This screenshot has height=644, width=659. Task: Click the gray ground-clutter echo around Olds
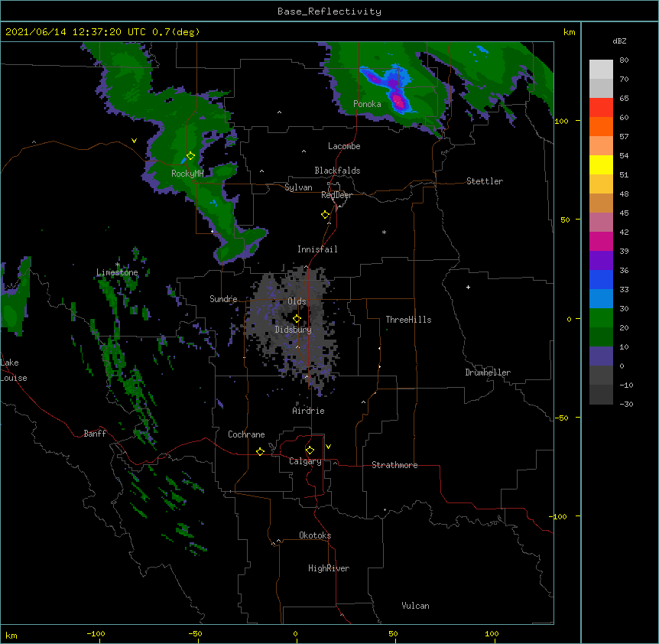tap(292, 328)
